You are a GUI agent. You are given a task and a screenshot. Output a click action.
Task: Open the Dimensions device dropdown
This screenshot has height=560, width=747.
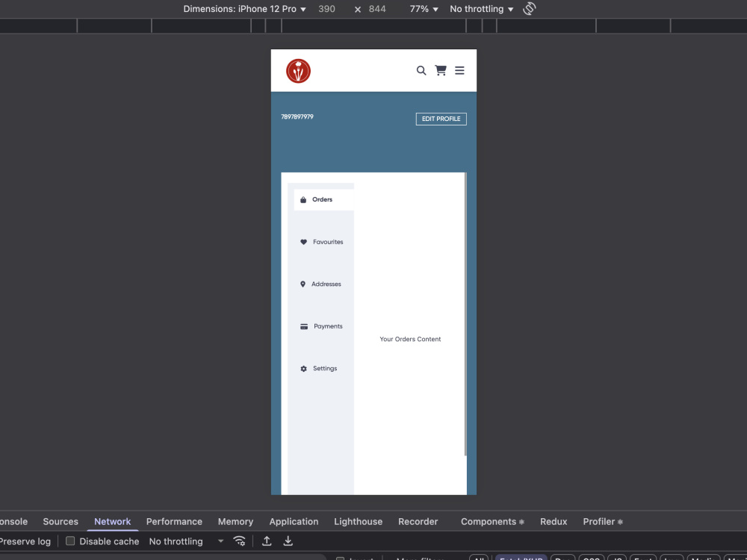[244, 9]
